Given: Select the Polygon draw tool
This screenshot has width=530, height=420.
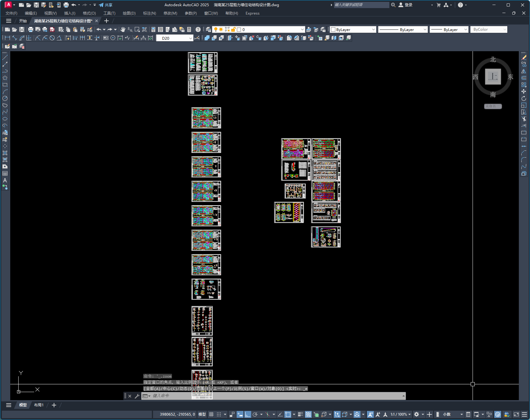Looking at the screenshot, I should (x=5, y=78).
